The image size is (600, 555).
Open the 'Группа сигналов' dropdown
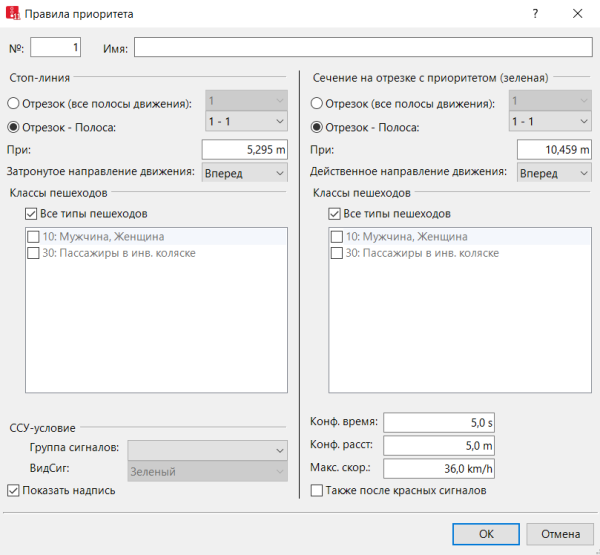207,450
